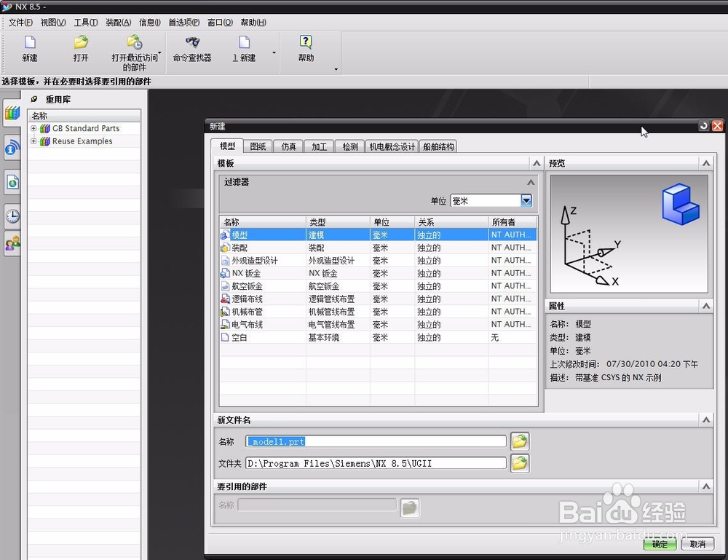
Task: Click the Reuse Examples library icon
Action: coord(45,141)
